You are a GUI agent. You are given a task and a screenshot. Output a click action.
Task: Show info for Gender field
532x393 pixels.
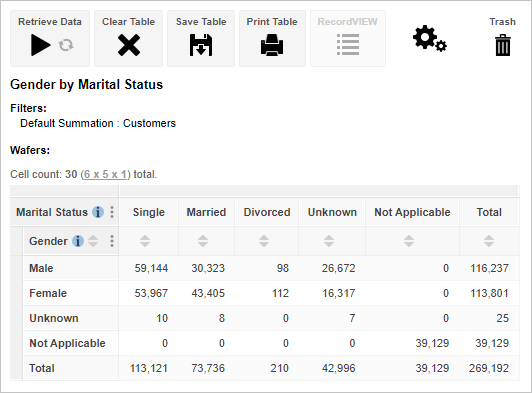pyautogui.click(x=78, y=241)
